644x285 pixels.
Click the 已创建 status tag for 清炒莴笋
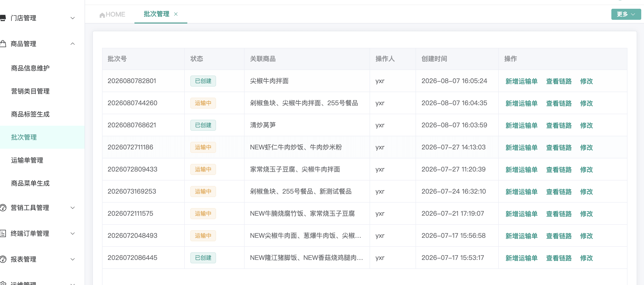click(203, 125)
